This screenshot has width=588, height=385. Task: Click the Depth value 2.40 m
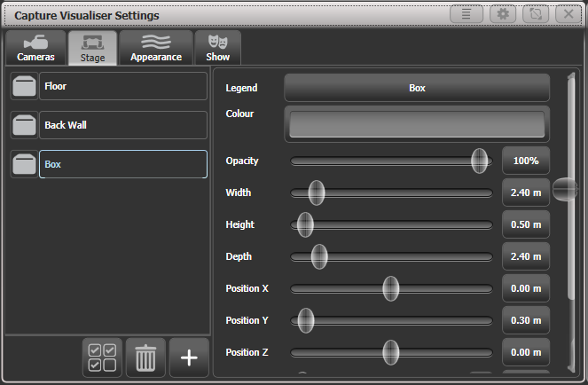click(526, 256)
